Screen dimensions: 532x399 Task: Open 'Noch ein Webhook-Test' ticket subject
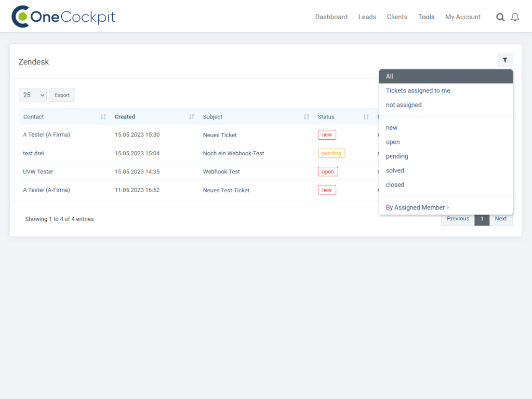pos(233,153)
